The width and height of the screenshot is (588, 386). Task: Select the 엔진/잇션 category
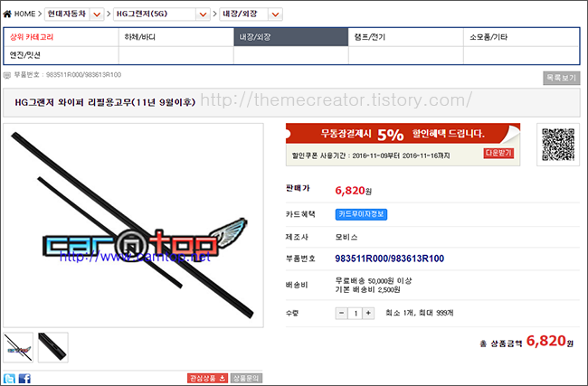[62, 55]
